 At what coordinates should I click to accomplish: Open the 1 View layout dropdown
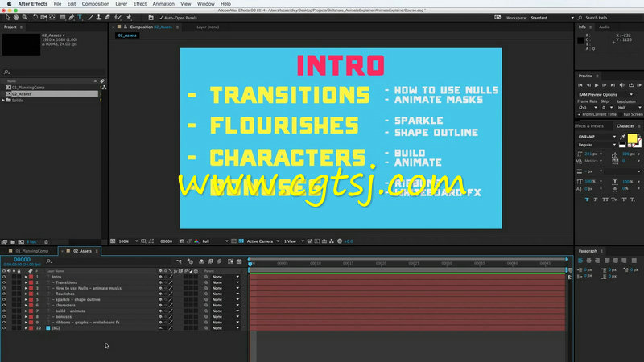294,241
